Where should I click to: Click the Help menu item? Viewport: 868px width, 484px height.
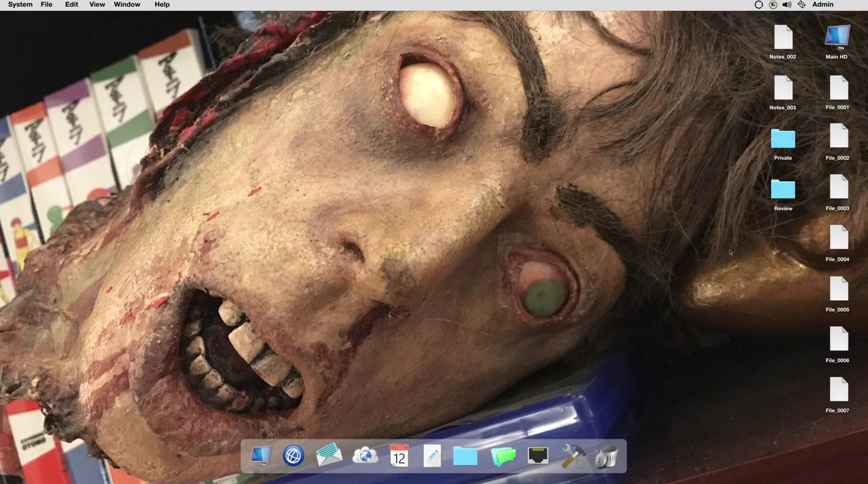coord(162,5)
